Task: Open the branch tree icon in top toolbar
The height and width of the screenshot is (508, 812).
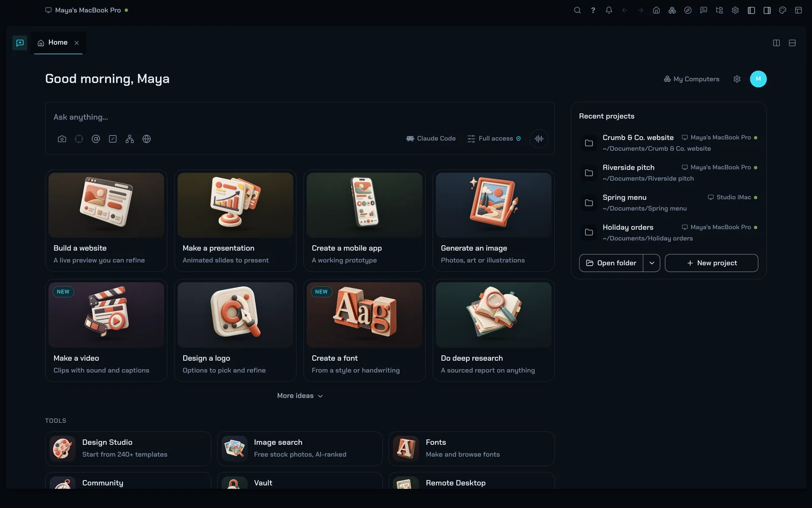Action: [x=719, y=10]
